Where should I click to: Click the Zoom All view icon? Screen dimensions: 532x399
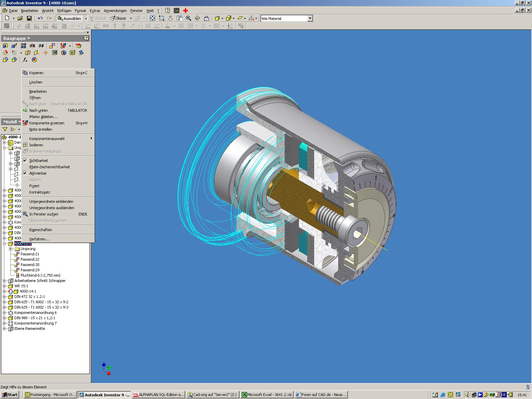click(x=152, y=18)
